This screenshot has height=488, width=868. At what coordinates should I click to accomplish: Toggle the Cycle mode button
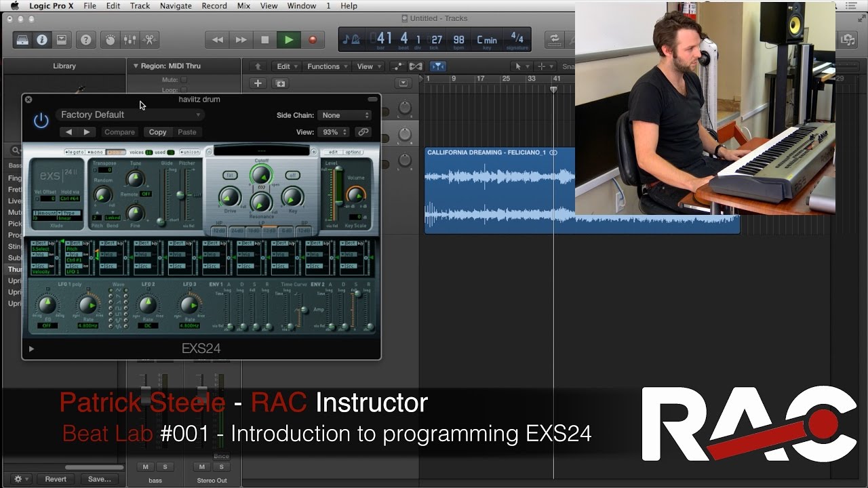(x=554, y=40)
